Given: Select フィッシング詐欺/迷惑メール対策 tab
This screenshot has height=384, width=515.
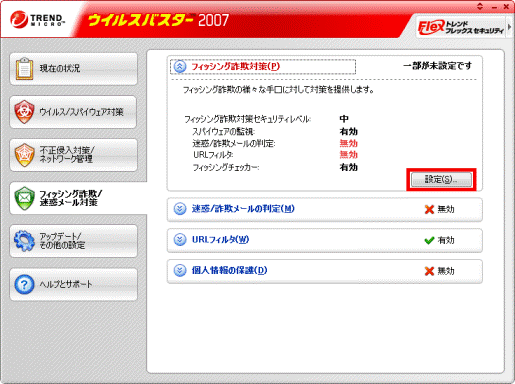Looking at the screenshot, I should coord(78,198).
